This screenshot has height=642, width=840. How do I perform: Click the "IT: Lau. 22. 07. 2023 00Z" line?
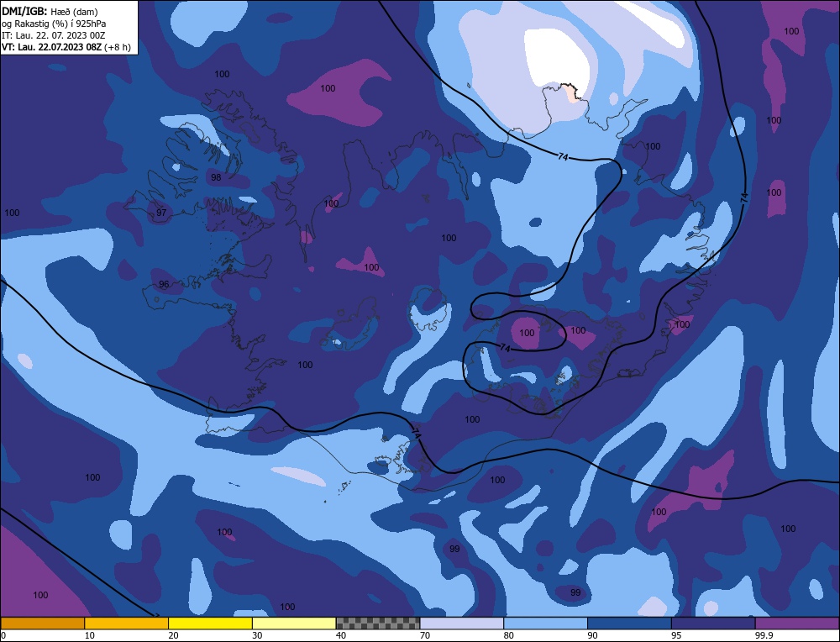53,35
